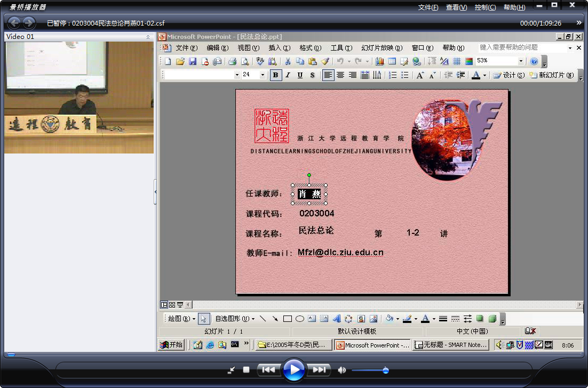
Task: Open the 控制(C) menu
Action: pyautogui.click(x=485, y=7)
